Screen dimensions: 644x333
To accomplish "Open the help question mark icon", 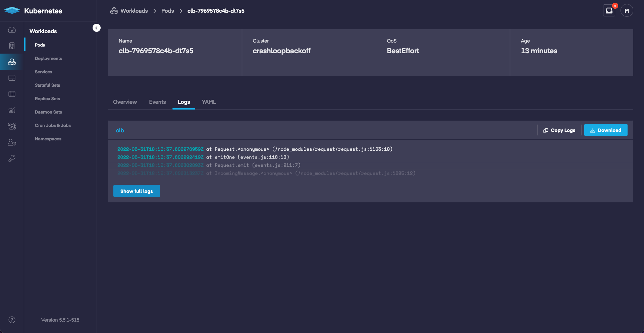I will [x=12, y=320].
